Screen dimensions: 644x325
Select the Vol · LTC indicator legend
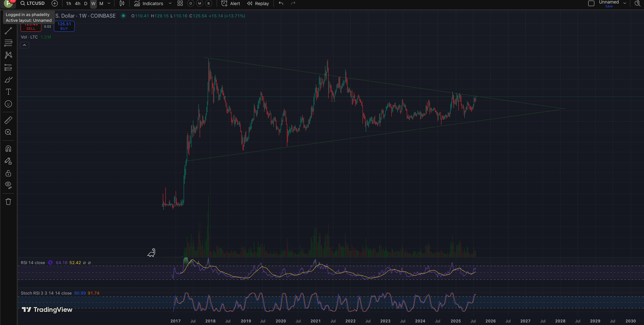(x=29, y=37)
